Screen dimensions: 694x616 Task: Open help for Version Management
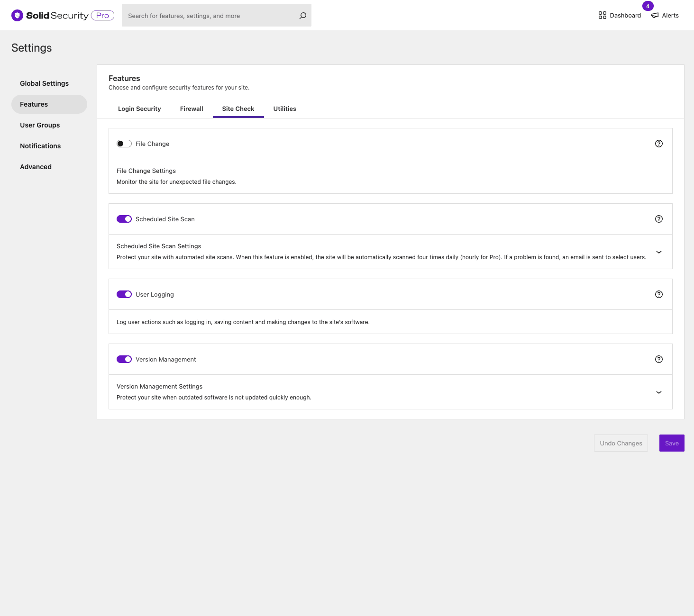[659, 359]
